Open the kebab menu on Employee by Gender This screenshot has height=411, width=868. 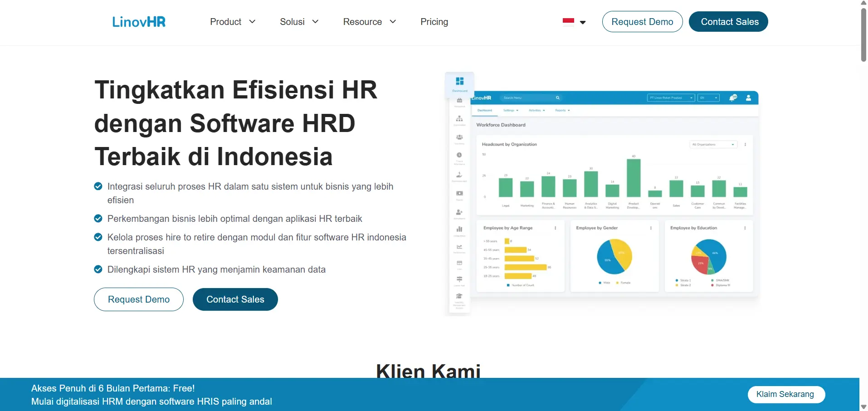coord(651,228)
